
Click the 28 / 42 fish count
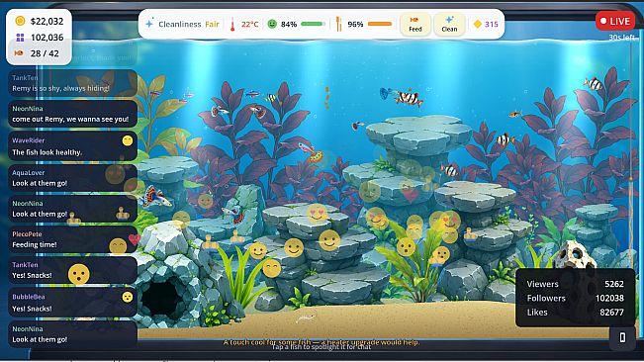[x=45, y=53]
